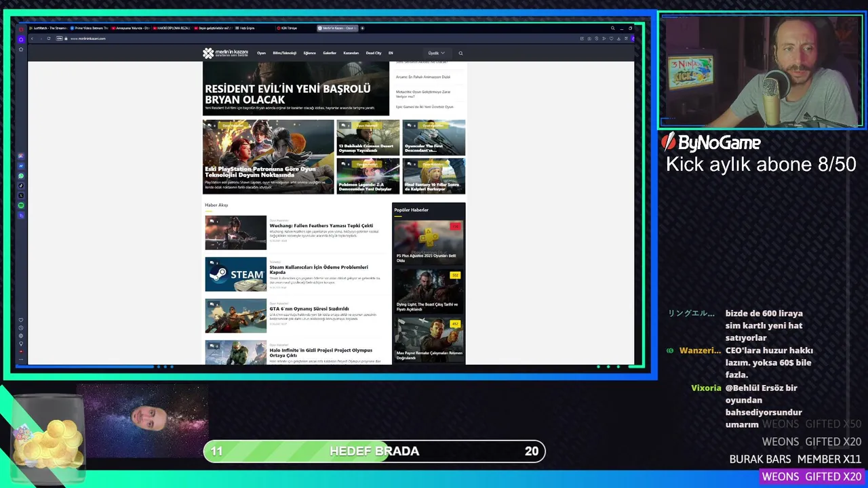Reload the page with the refresh icon
Screen dimensions: 868x488
(49, 39)
